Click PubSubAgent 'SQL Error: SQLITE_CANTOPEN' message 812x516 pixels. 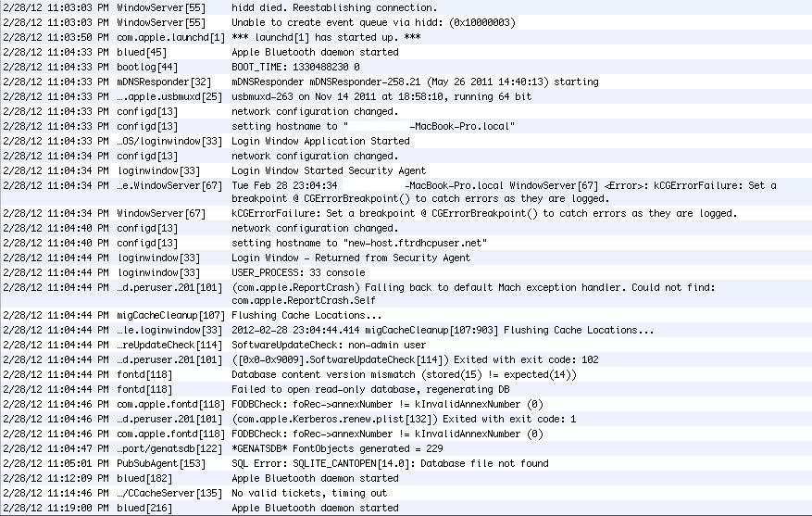point(390,464)
